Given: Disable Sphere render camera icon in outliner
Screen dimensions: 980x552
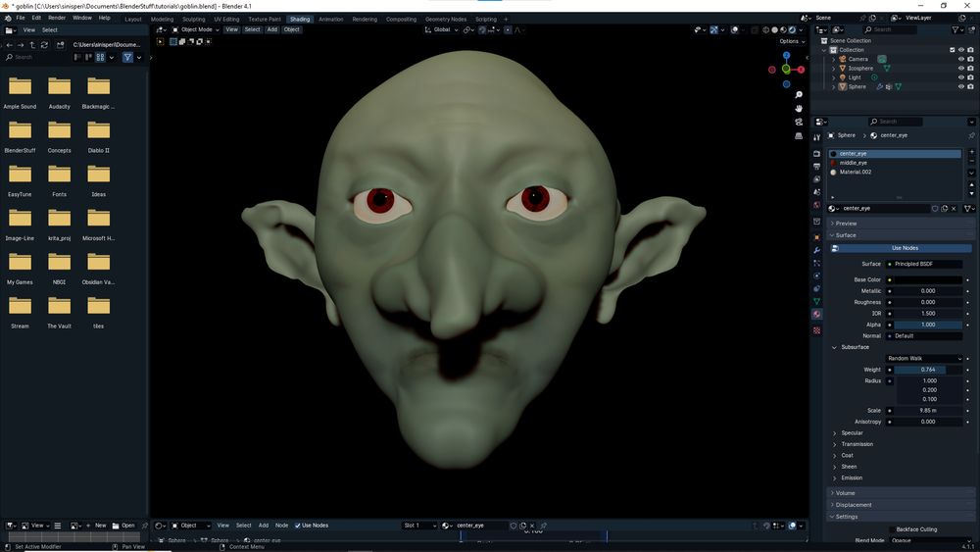Looking at the screenshot, I should point(970,87).
